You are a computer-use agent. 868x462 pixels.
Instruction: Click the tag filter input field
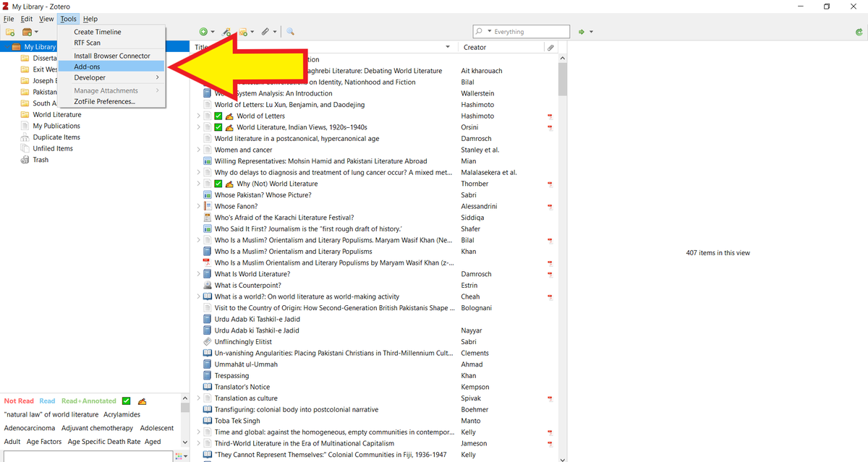(x=87, y=455)
